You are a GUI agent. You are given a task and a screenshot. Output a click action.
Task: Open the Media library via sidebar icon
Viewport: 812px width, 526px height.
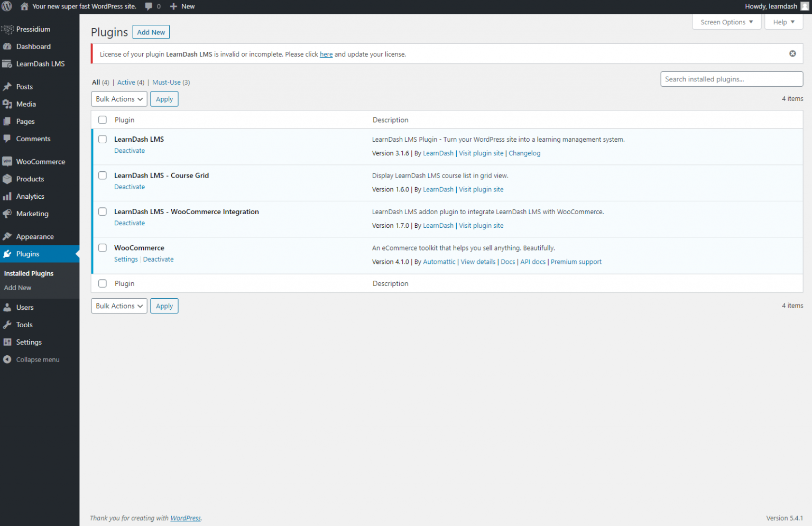[x=8, y=104]
